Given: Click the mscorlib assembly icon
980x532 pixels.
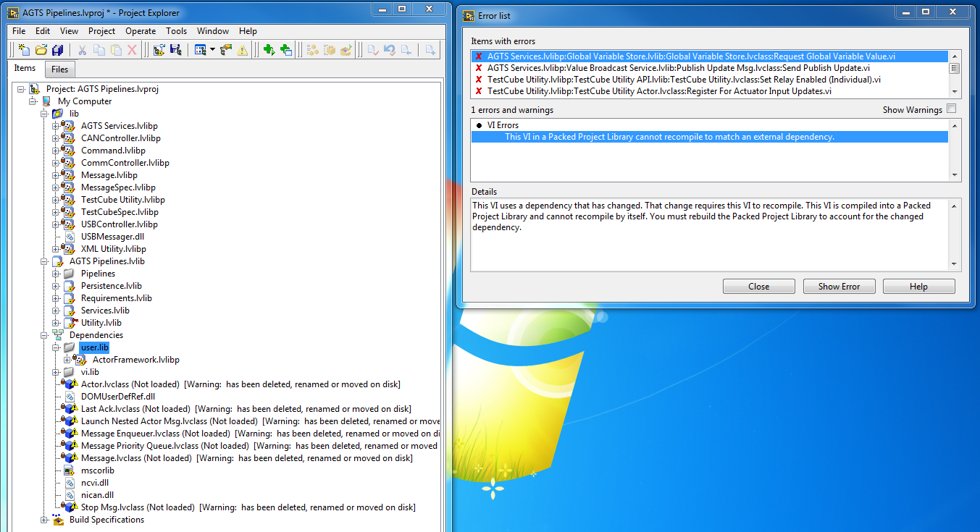Looking at the screenshot, I should pyautogui.click(x=70, y=470).
